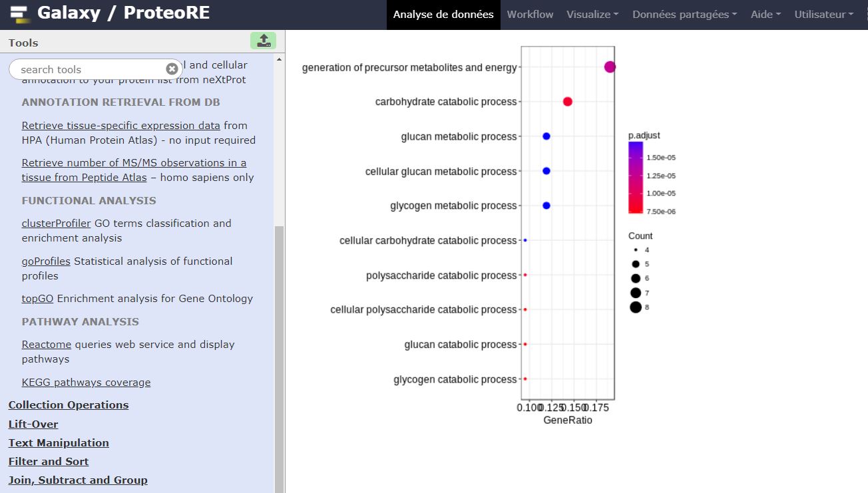868x493 pixels.
Task: Expand the Aide dropdown menu
Action: (765, 15)
